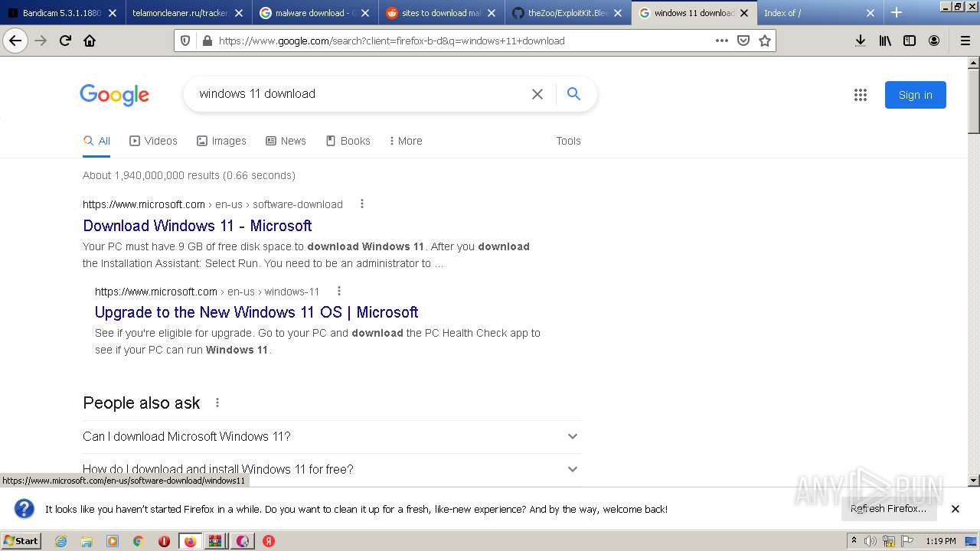Viewport: 980px width, 551px height.
Task: Open Download Windows 11 - Microsoft link
Action: click(x=198, y=226)
